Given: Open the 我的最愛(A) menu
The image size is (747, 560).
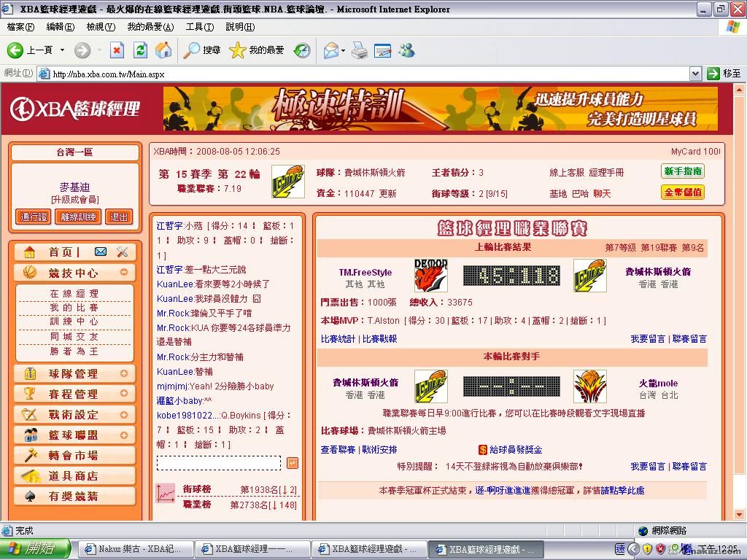Looking at the screenshot, I should click(x=150, y=27).
